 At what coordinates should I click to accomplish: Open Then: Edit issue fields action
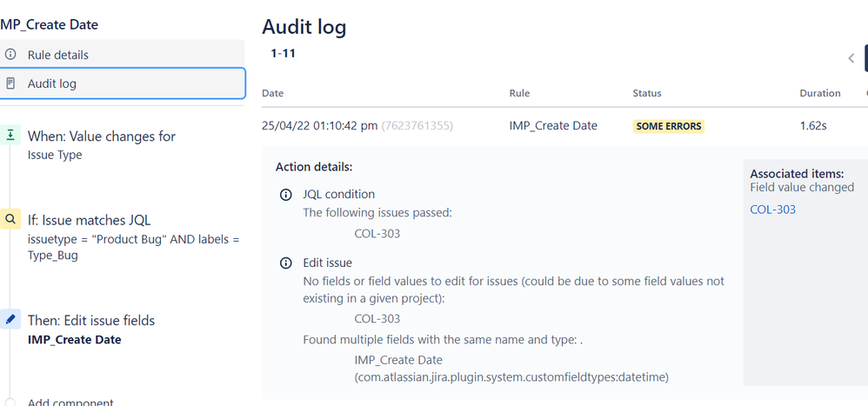91,320
